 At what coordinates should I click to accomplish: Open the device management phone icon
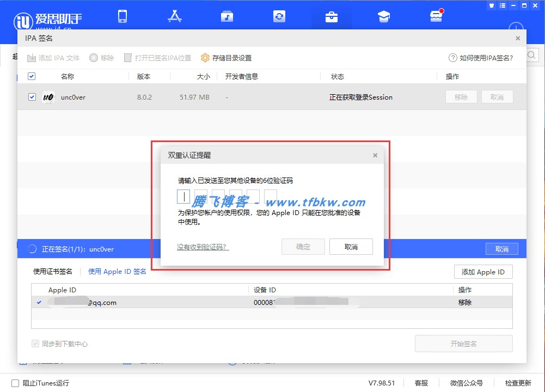pos(122,16)
